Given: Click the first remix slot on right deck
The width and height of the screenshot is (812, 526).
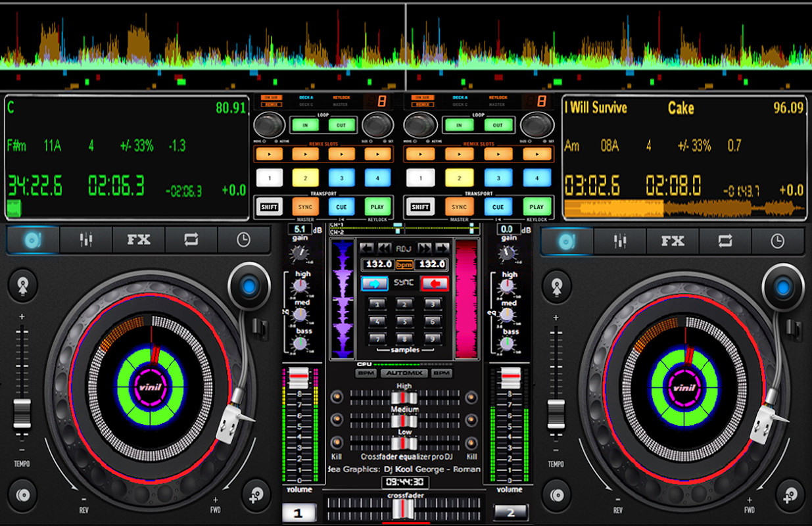Looking at the screenshot, I should [421, 154].
